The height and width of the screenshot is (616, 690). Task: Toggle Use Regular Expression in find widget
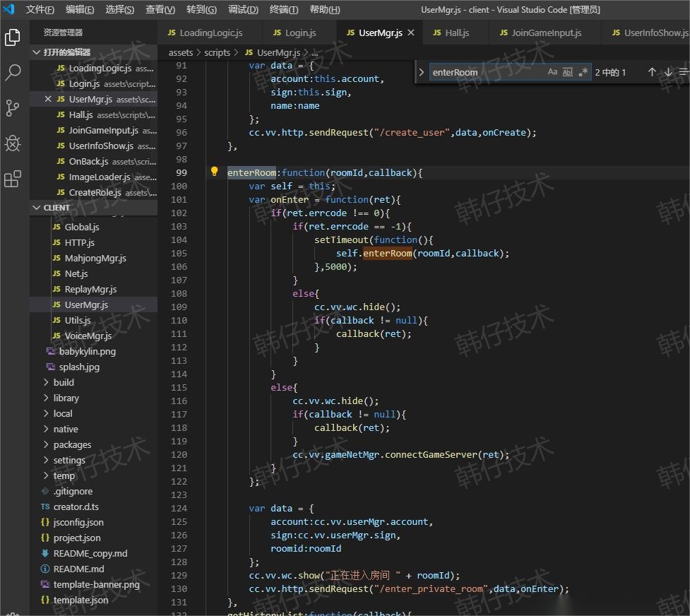pos(583,72)
